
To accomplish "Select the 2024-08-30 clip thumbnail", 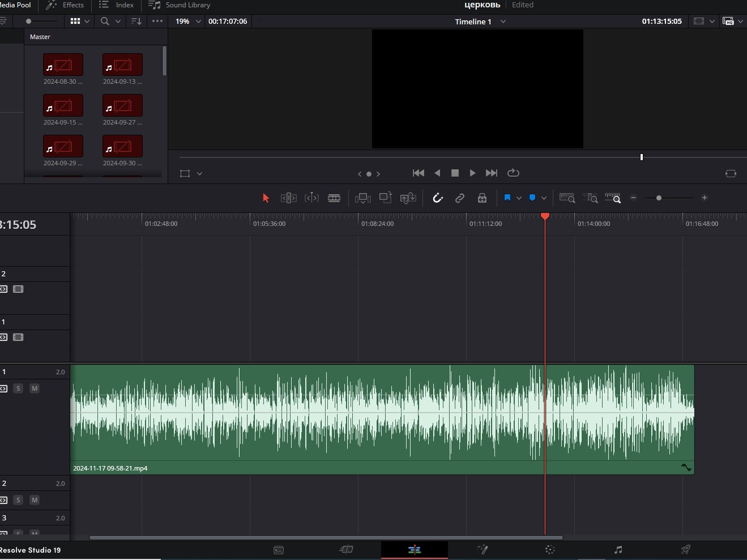I will pyautogui.click(x=63, y=65).
